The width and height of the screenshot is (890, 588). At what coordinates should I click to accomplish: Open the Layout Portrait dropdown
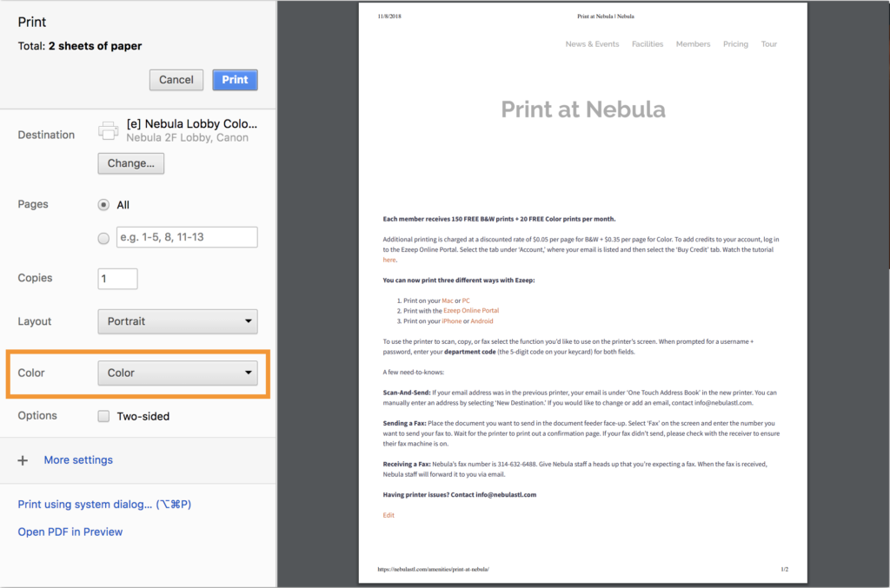177,321
